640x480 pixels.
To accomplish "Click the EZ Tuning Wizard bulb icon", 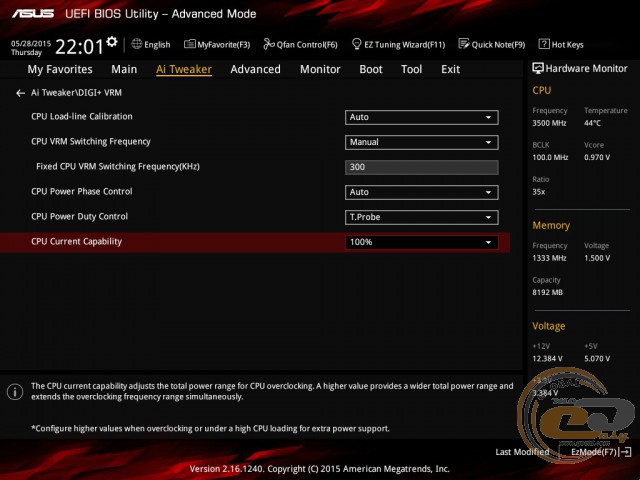I will (356, 44).
